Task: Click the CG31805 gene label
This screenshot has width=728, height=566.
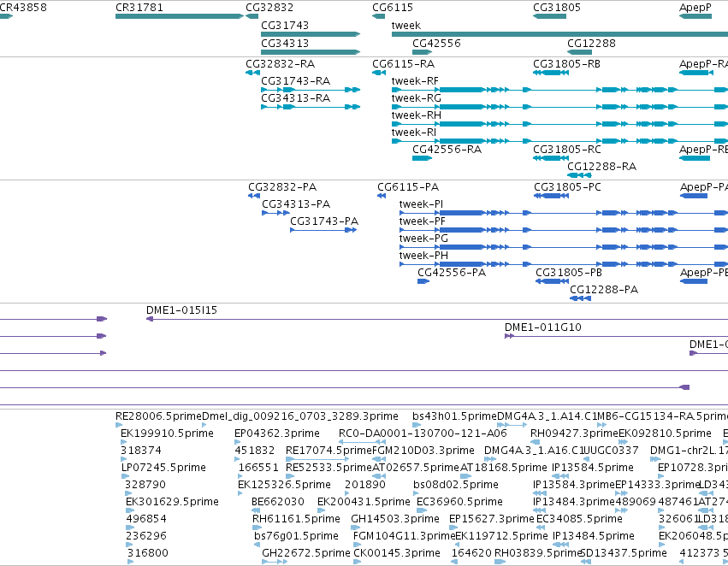Action: click(x=557, y=8)
